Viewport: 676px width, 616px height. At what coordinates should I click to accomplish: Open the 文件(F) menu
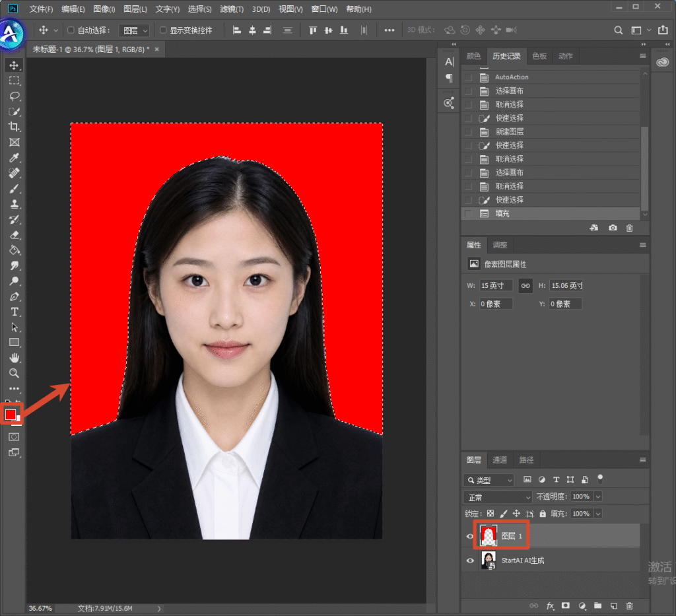(41, 9)
